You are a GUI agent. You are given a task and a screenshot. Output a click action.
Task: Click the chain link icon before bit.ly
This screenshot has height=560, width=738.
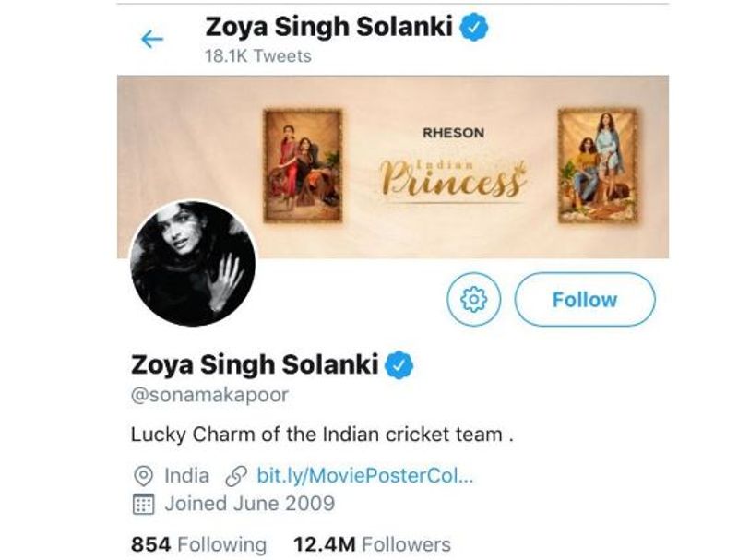(x=236, y=476)
